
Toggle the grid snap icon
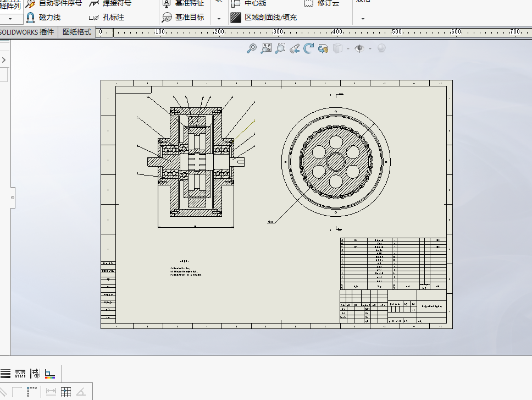click(x=66, y=392)
